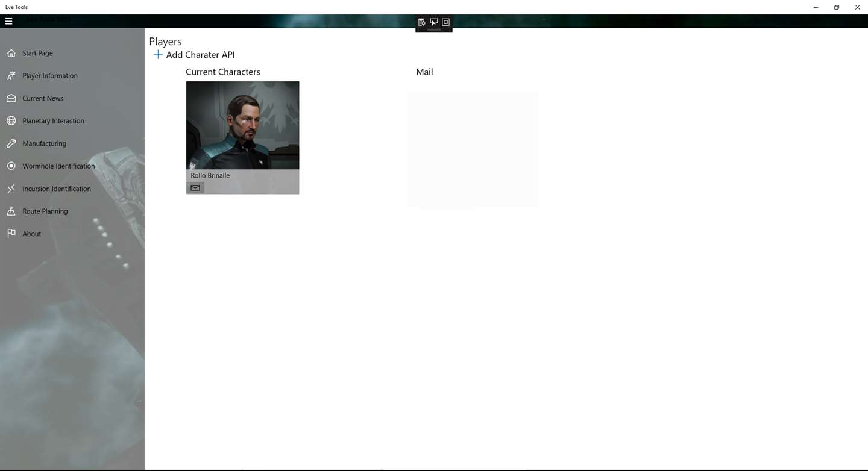Click the Players page title
The width and height of the screenshot is (868, 471).
click(165, 42)
